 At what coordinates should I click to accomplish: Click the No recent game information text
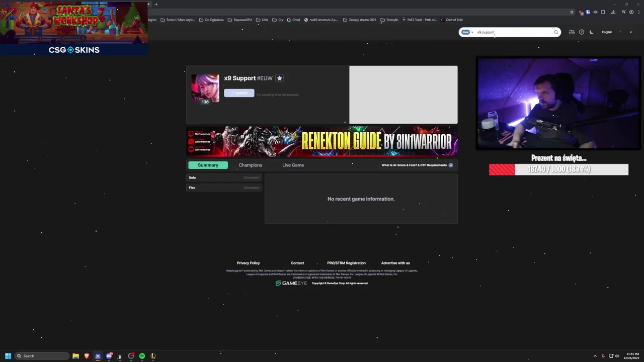click(361, 199)
